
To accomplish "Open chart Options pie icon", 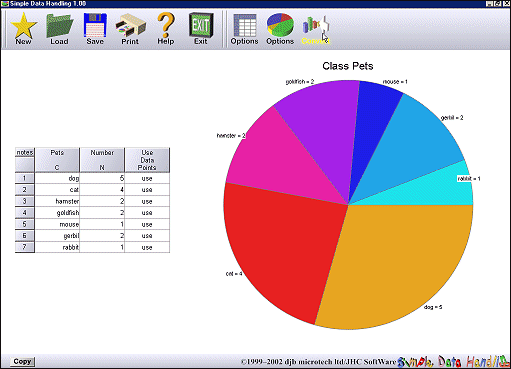I will tap(280, 29).
